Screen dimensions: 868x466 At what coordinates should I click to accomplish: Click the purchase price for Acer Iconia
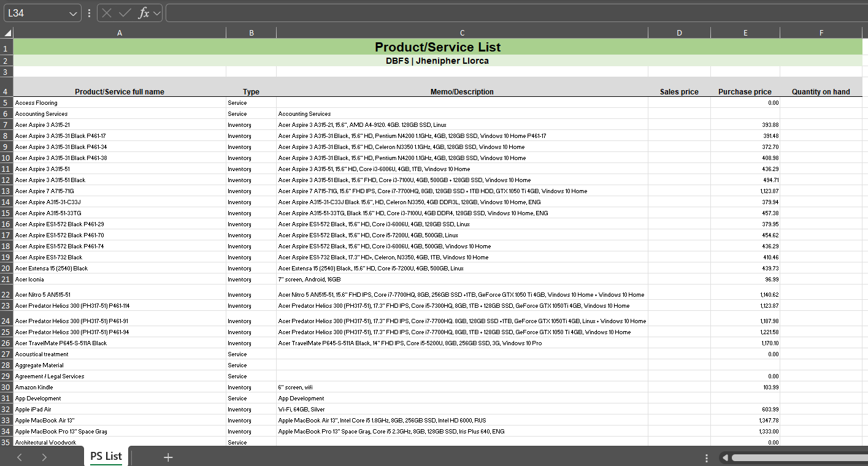click(745, 280)
